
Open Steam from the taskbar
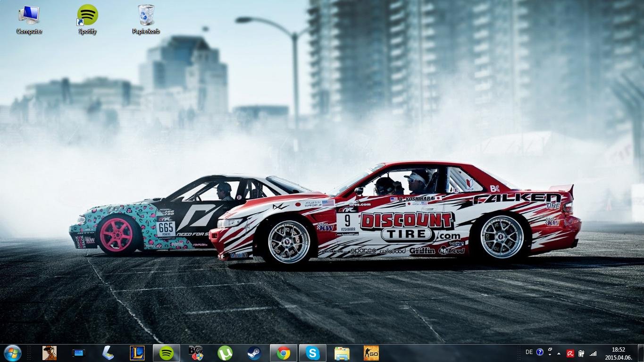point(254,353)
